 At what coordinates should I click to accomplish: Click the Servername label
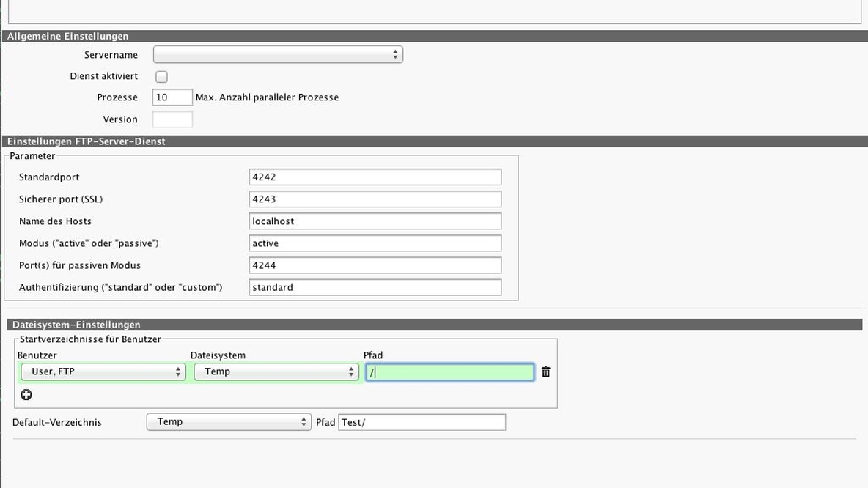coord(111,55)
